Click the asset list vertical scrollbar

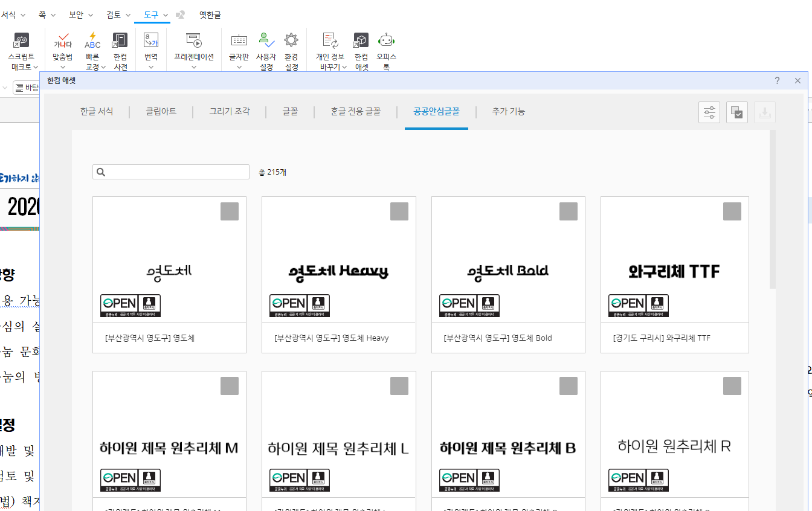(x=773, y=209)
